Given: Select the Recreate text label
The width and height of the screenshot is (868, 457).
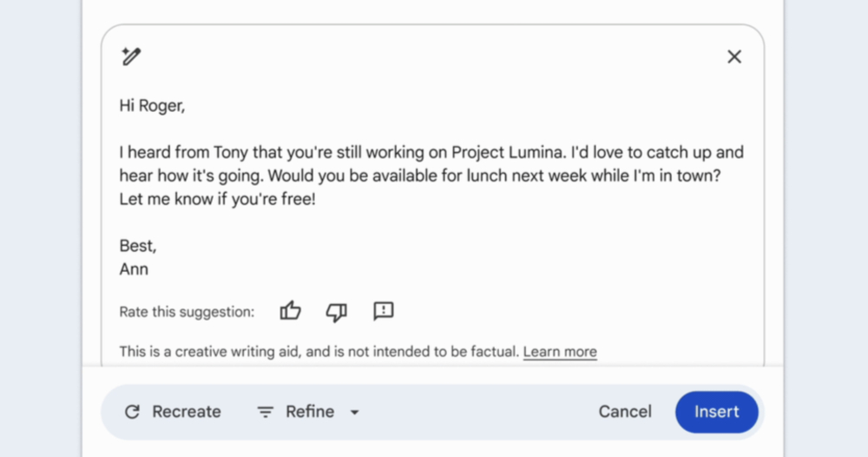Looking at the screenshot, I should 187,412.
